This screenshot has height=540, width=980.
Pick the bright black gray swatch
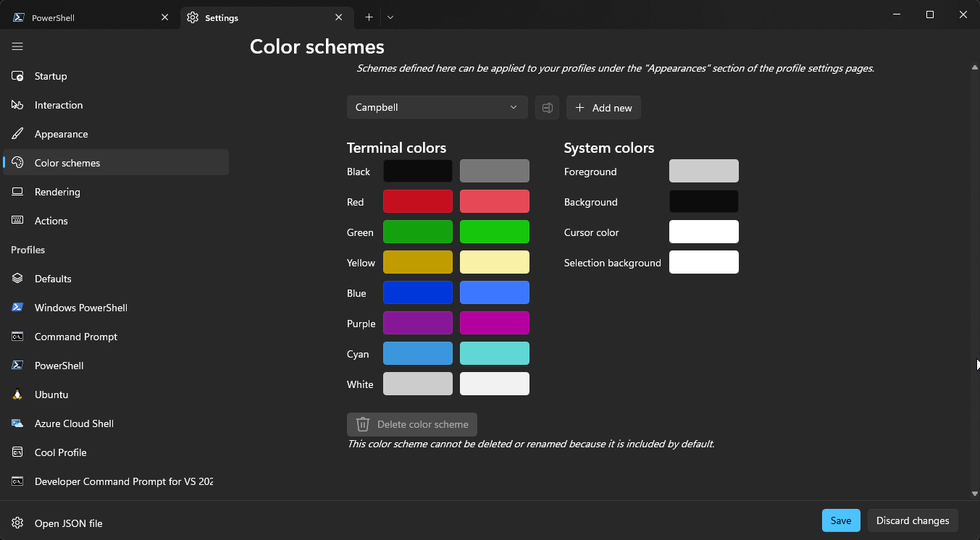[495, 171]
